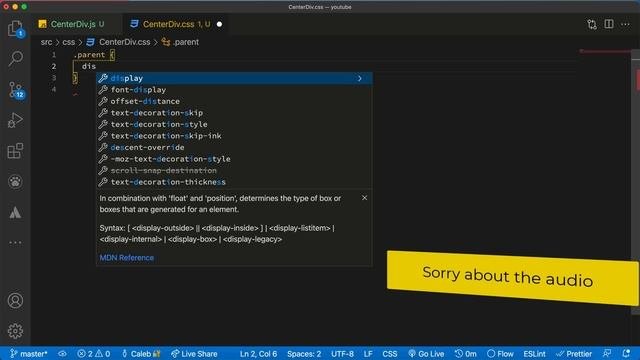
Task: Click Ln 2, Col 6 cursor position
Action: (258, 354)
